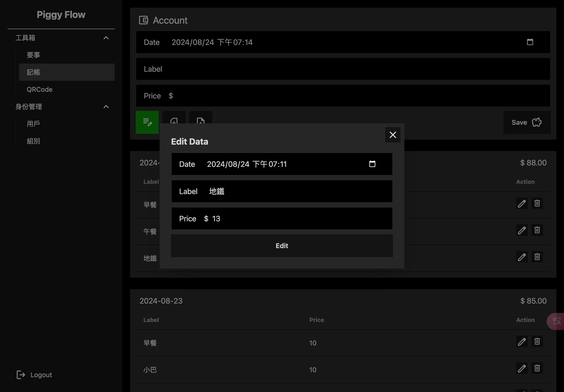The width and height of the screenshot is (564, 392).
Task: Edit the 早餐 entry under 2024-08-23
Action: 522,341
